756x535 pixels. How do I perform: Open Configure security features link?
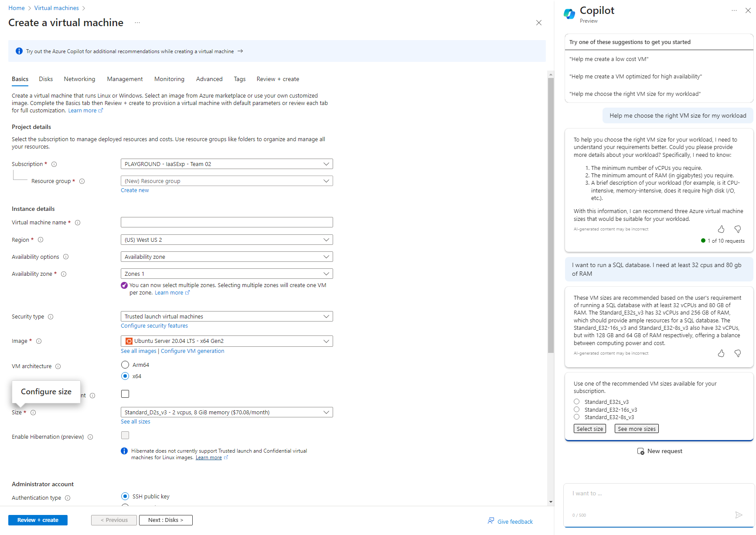coord(154,326)
